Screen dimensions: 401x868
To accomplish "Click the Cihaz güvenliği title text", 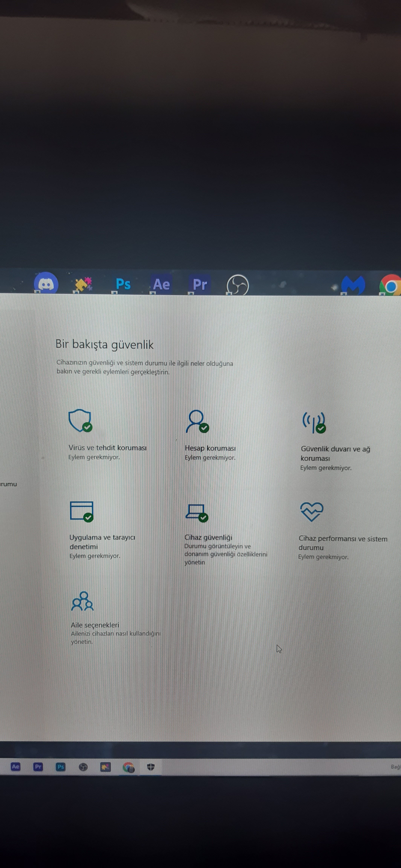I will pyautogui.click(x=208, y=537).
